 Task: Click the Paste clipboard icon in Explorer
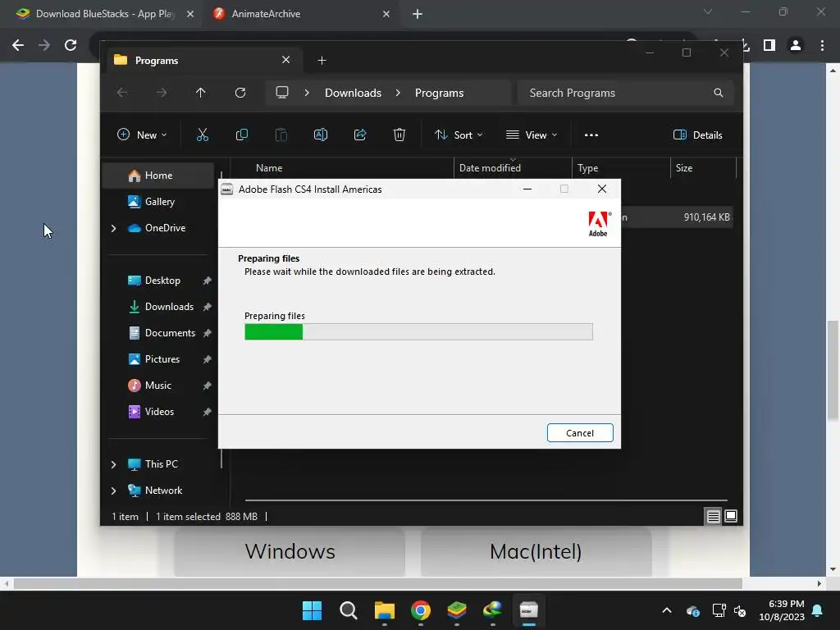[281, 135]
